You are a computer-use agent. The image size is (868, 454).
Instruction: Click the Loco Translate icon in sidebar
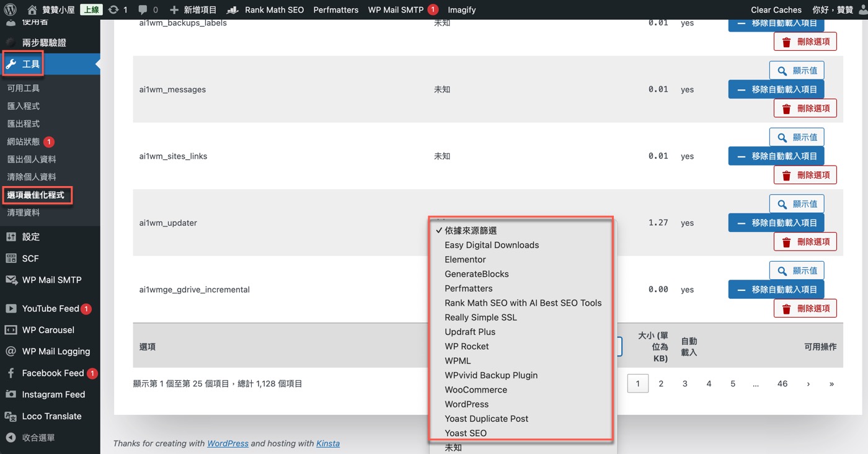click(x=11, y=416)
